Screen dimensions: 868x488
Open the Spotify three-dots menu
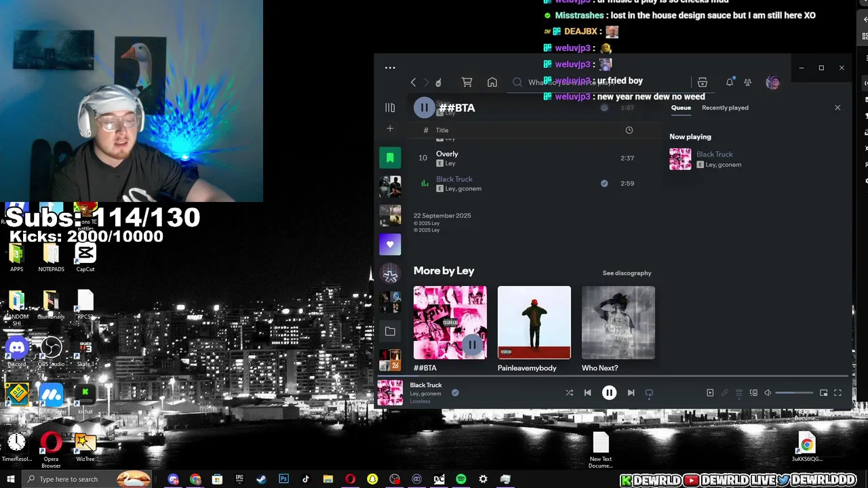click(x=390, y=68)
